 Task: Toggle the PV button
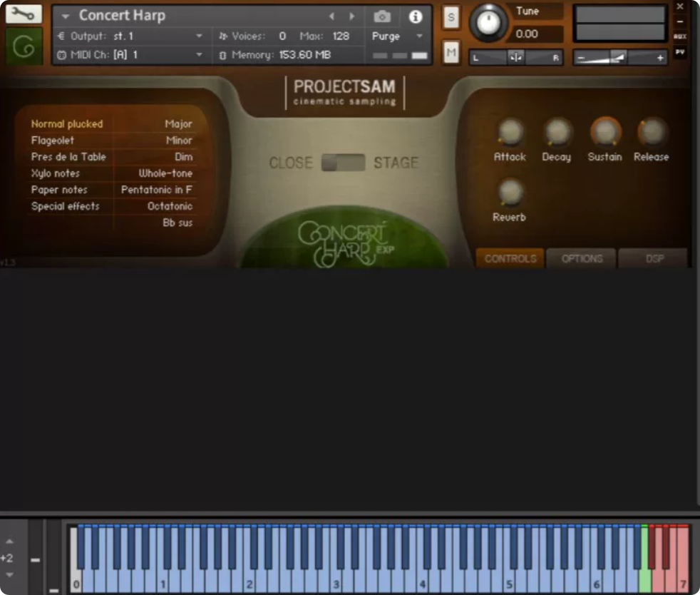pyautogui.click(x=679, y=52)
